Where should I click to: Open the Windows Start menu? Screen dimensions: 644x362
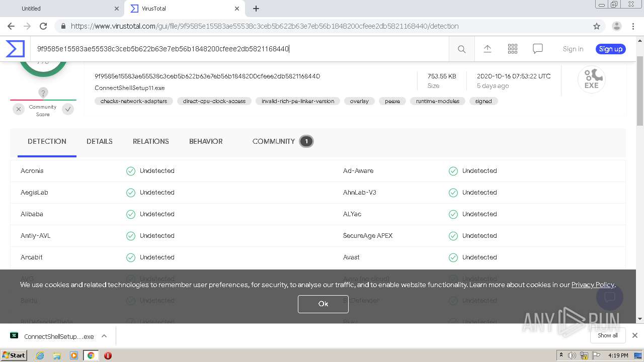pyautogui.click(x=14, y=355)
